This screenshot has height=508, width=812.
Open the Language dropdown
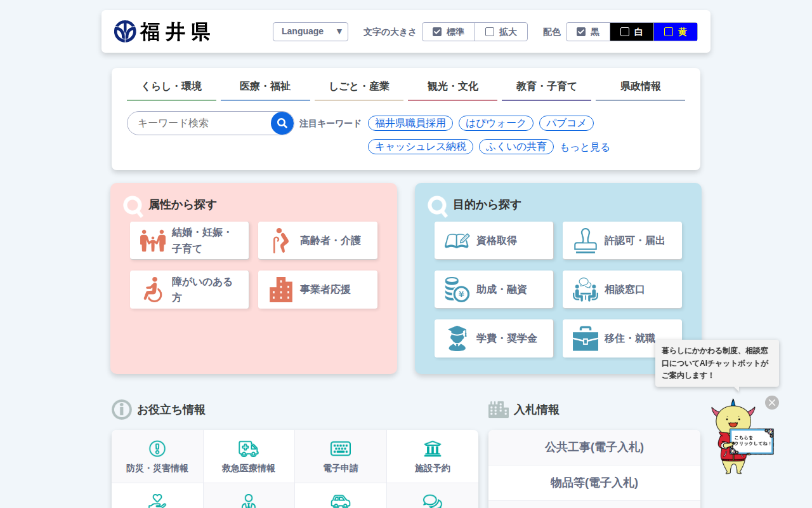310,32
